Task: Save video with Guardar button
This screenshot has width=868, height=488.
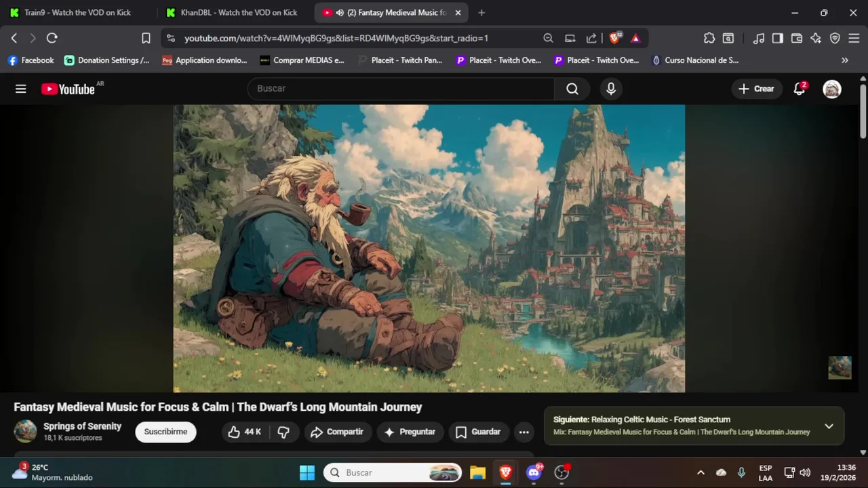Action: [x=478, y=432]
